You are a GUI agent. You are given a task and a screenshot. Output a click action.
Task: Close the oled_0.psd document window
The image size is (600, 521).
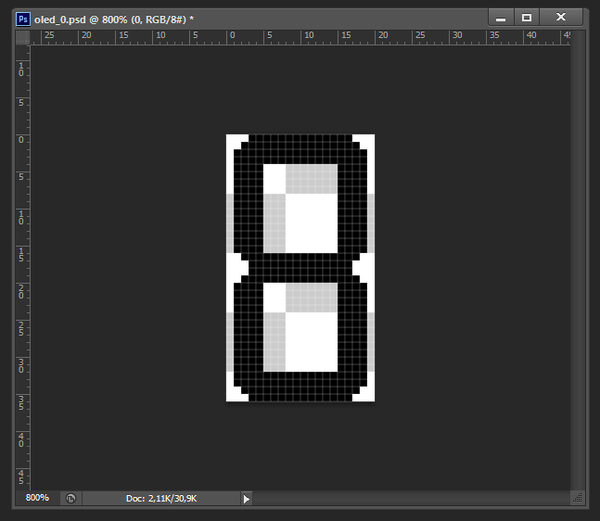pyautogui.click(x=562, y=16)
